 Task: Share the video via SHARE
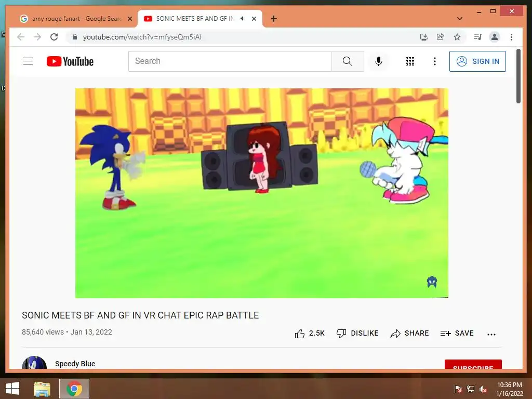point(409,333)
